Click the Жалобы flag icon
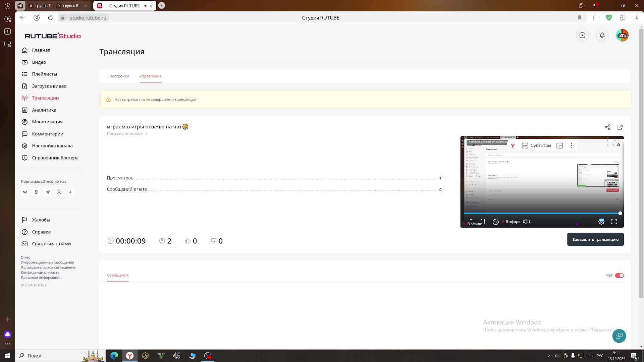644x362 pixels. [x=24, y=220]
